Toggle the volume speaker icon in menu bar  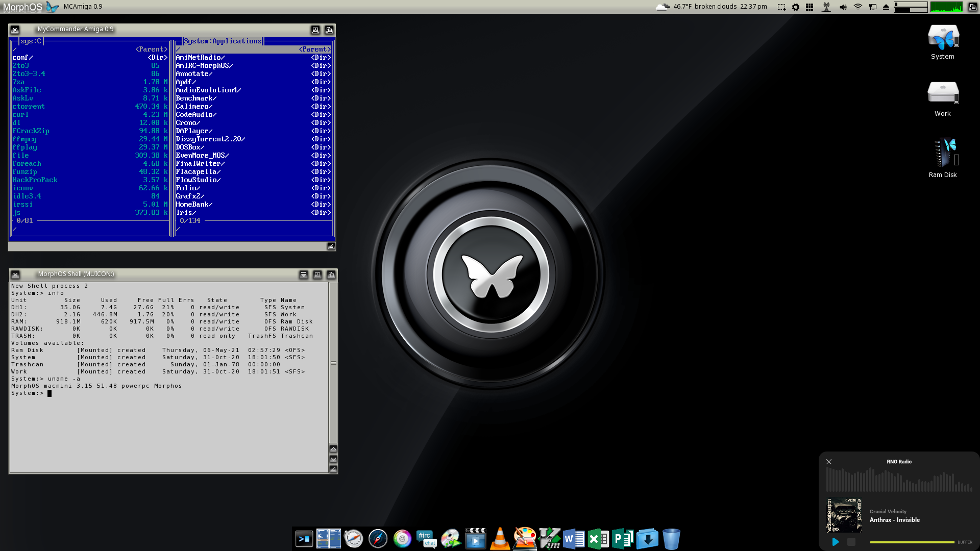[x=843, y=7]
